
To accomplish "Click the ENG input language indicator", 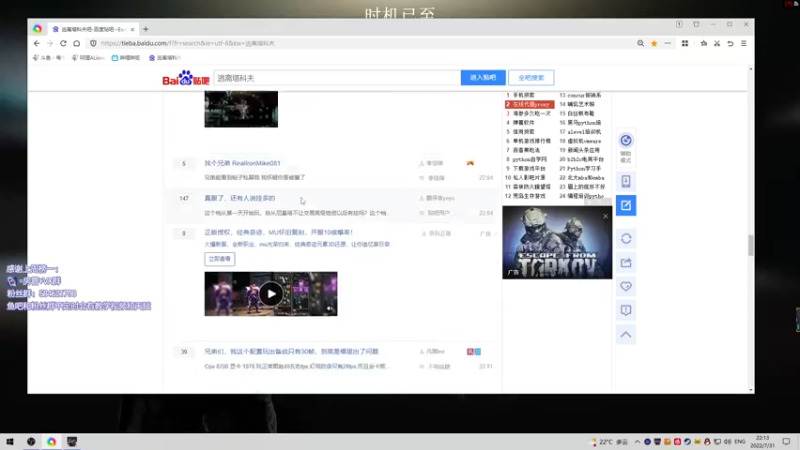I will click(x=740, y=442).
